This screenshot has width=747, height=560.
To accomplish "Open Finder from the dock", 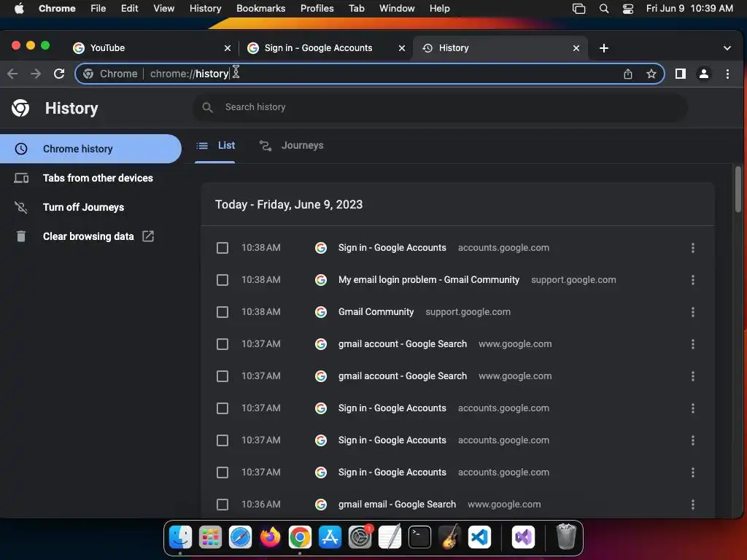I will click(x=181, y=537).
